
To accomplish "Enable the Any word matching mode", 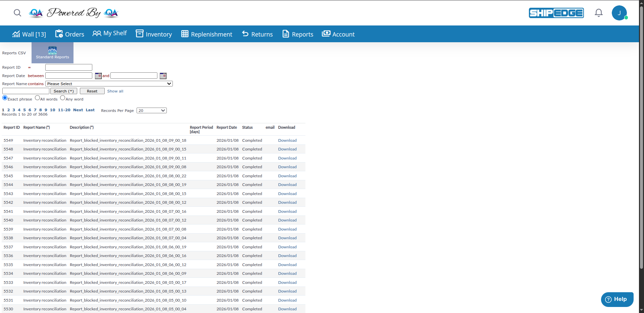I will (x=62, y=98).
